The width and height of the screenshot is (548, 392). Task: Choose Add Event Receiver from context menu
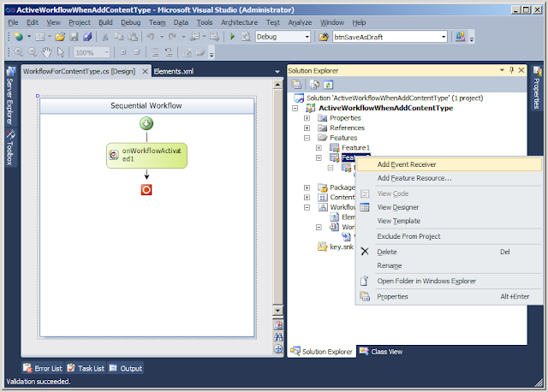(x=449, y=164)
